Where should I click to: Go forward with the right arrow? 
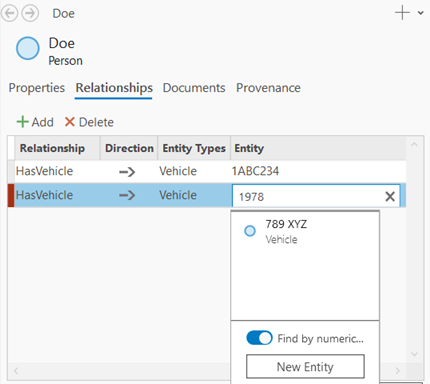(x=30, y=13)
